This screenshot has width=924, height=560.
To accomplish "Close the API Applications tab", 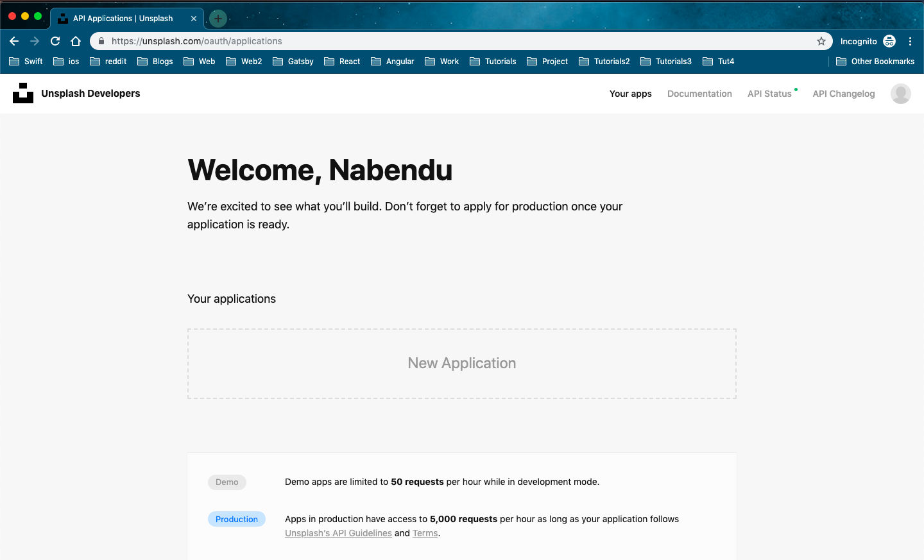I will click(194, 19).
